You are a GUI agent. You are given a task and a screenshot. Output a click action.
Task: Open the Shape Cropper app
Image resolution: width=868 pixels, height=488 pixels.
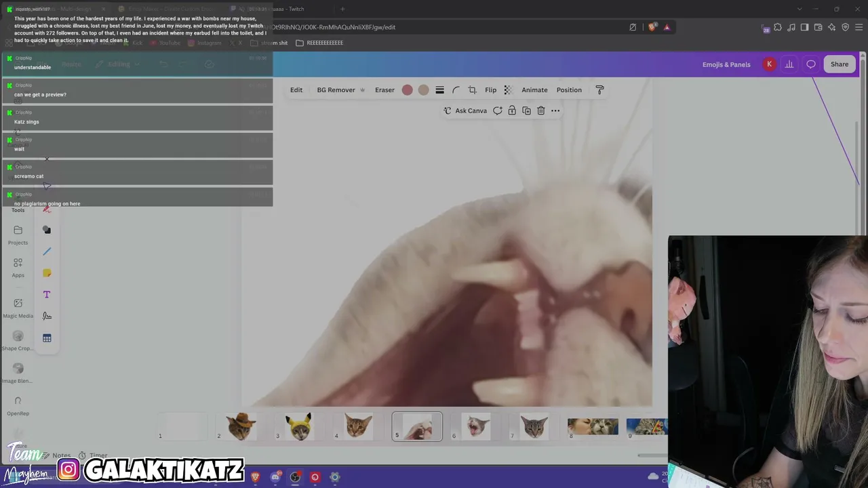coord(18,340)
